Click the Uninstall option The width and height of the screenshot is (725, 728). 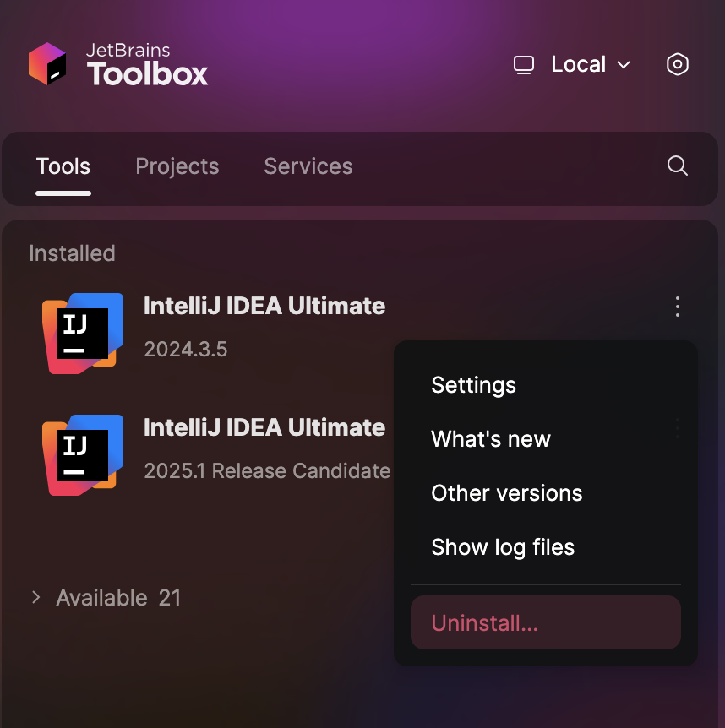pos(483,622)
